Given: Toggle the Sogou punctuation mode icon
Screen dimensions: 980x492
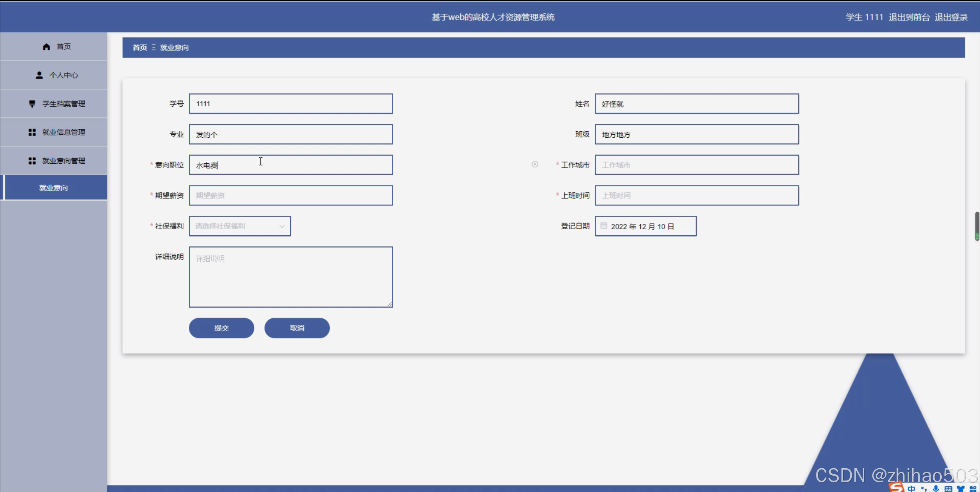Looking at the screenshot, I should [x=924, y=489].
